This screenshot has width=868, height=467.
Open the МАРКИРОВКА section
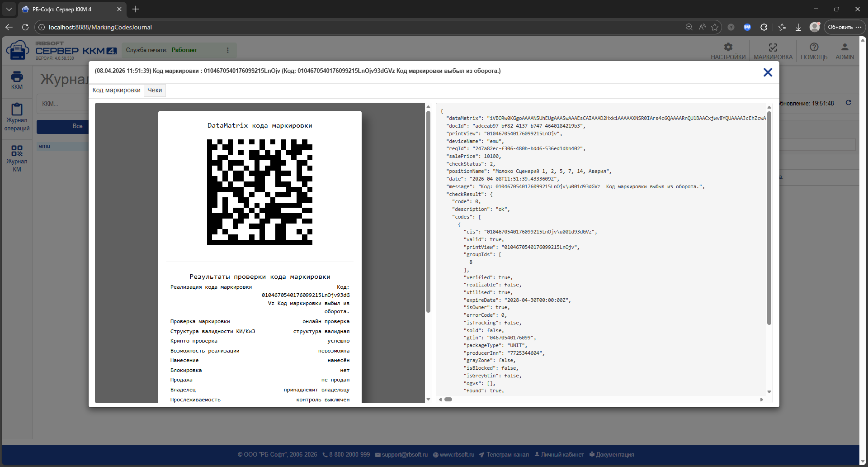(x=773, y=51)
